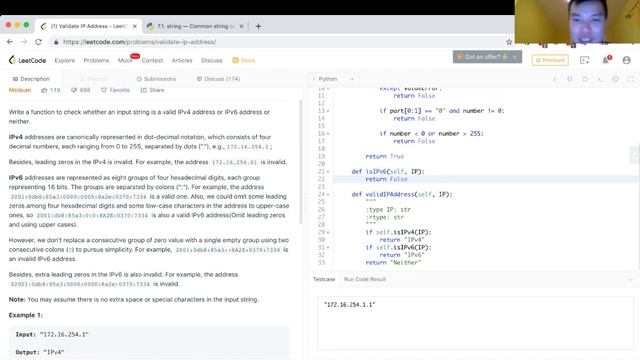Click the 'return False' line 22 in editor
The image size is (640, 360).
click(387, 179)
